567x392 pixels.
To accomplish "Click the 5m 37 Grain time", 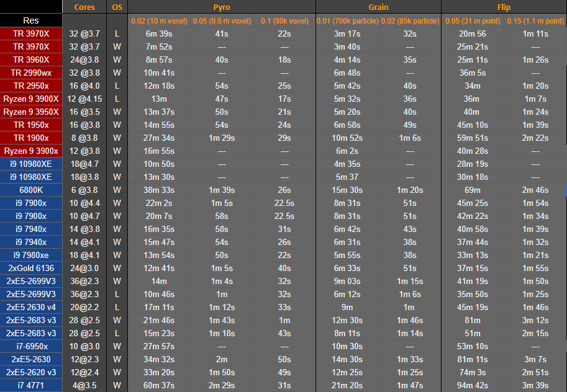I will tap(347, 177).
